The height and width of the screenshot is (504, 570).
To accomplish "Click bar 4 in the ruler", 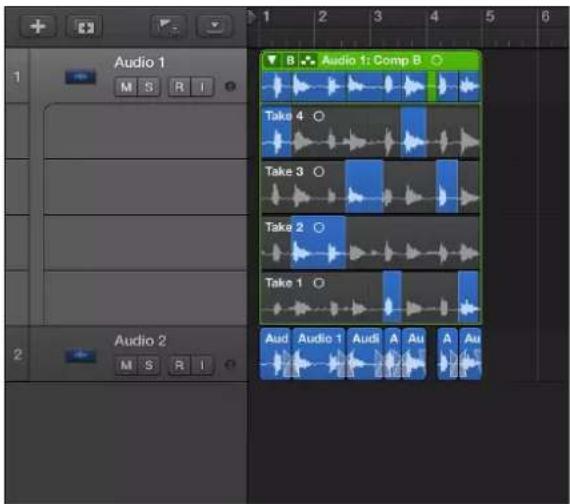I will [x=434, y=16].
